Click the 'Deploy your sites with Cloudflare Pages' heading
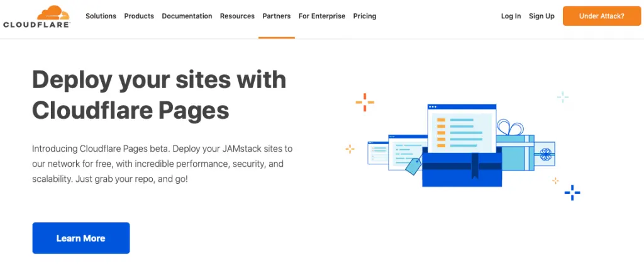Screen dimensions: 644x270 [x=159, y=95]
